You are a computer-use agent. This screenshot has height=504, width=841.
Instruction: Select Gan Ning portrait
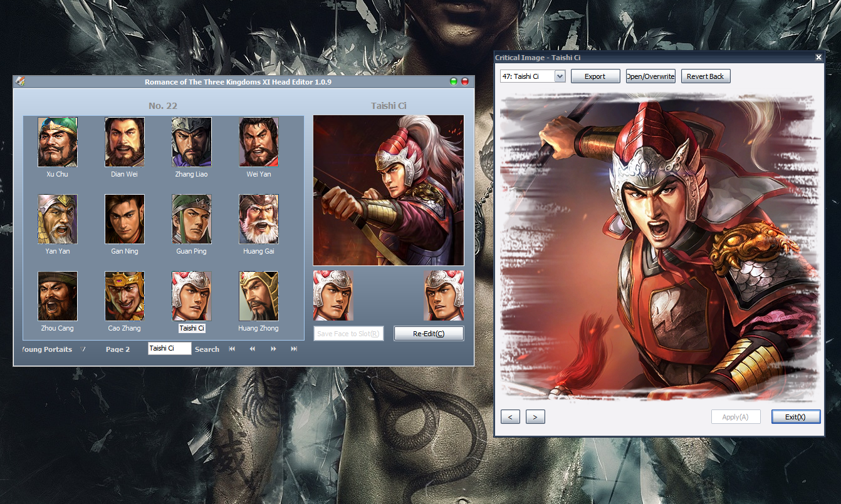[125, 219]
